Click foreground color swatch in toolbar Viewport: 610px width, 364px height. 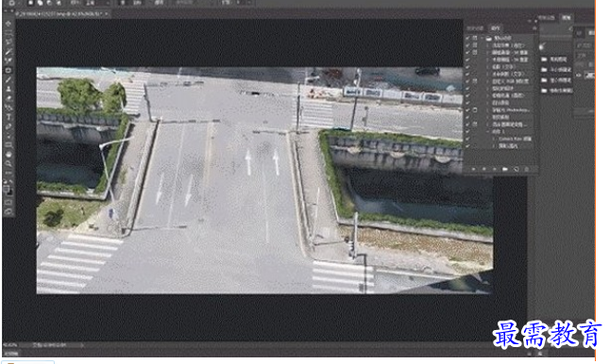(7, 190)
